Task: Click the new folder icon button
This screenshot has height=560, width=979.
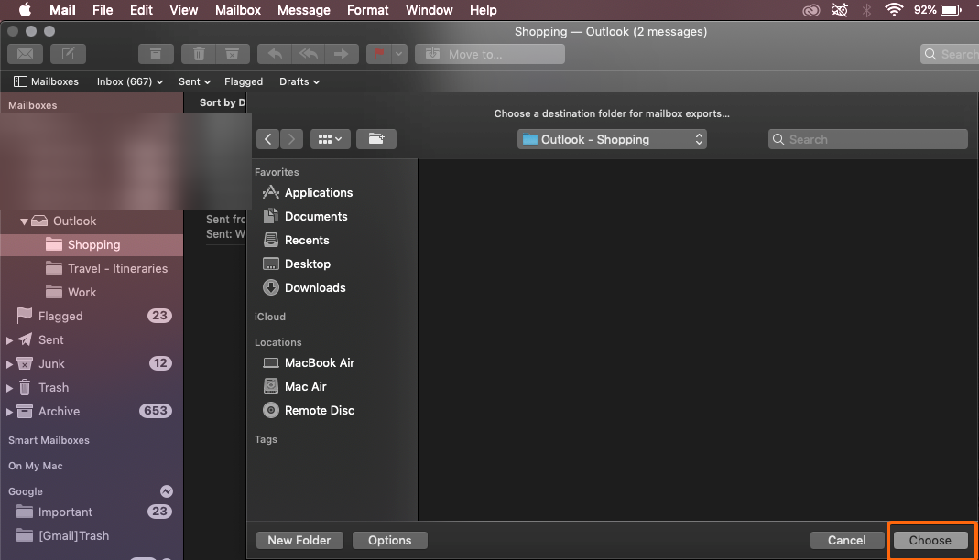Action: [x=375, y=139]
